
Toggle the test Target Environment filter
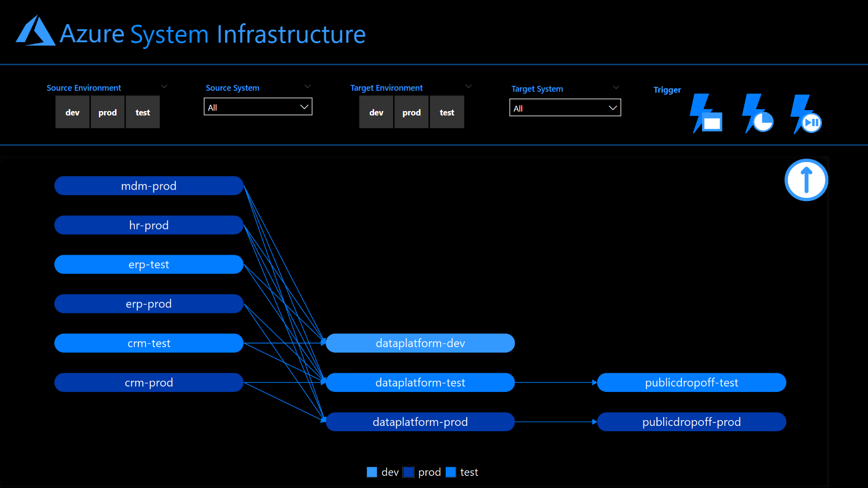click(446, 112)
